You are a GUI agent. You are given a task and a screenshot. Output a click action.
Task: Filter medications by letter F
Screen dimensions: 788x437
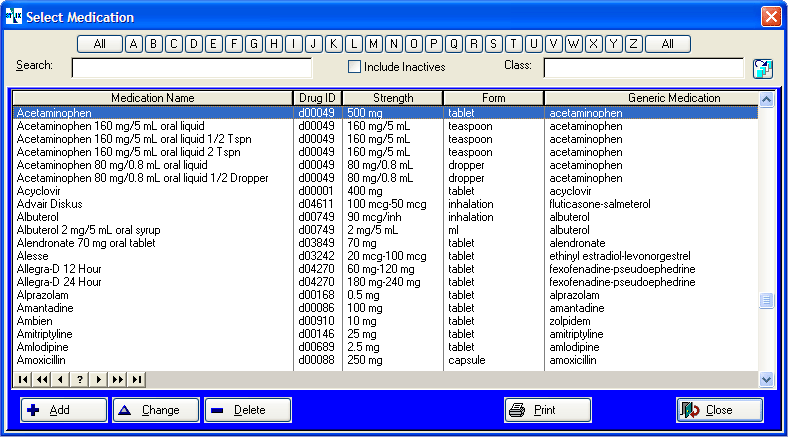click(x=234, y=44)
